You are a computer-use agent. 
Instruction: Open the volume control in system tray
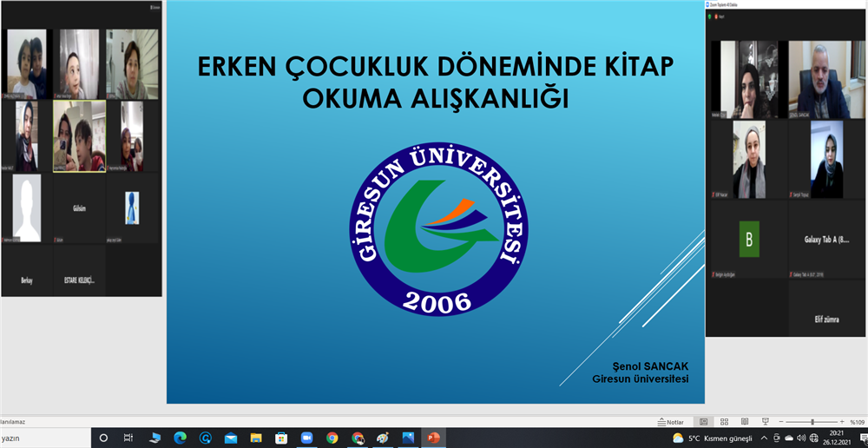click(801, 438)
